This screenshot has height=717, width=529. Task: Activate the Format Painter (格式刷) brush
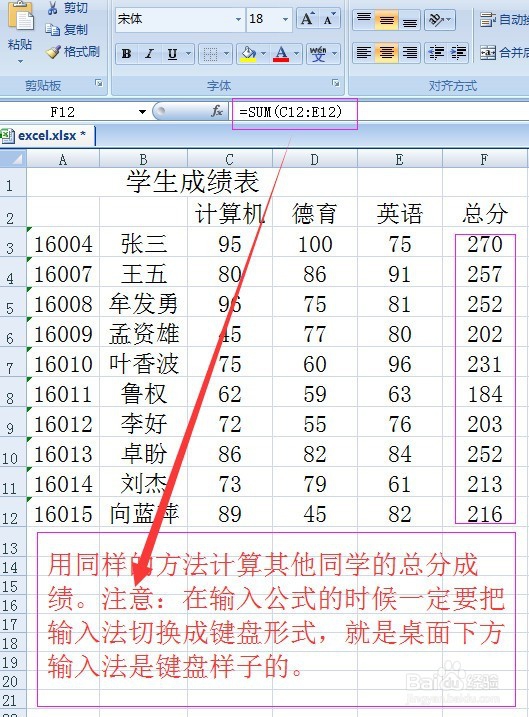72,52
